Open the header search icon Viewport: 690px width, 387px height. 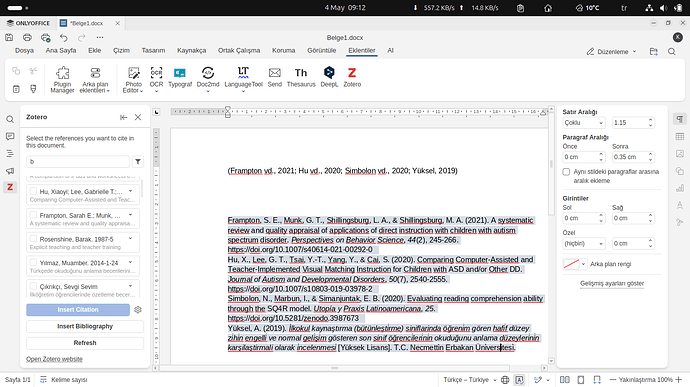tap(672, 52)
